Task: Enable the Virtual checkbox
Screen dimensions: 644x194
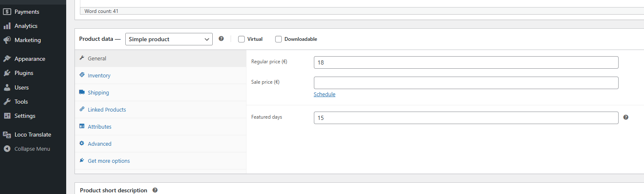Action: coord(241,39)
